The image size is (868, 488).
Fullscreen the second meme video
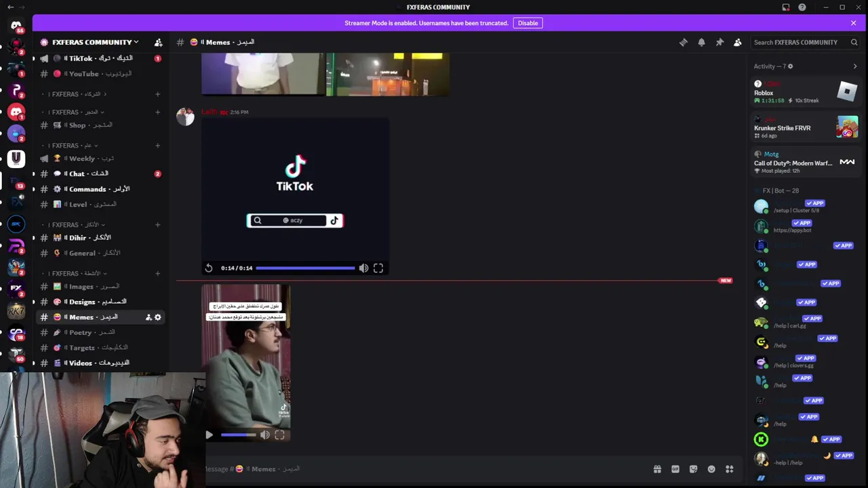(x=279, y=435)
